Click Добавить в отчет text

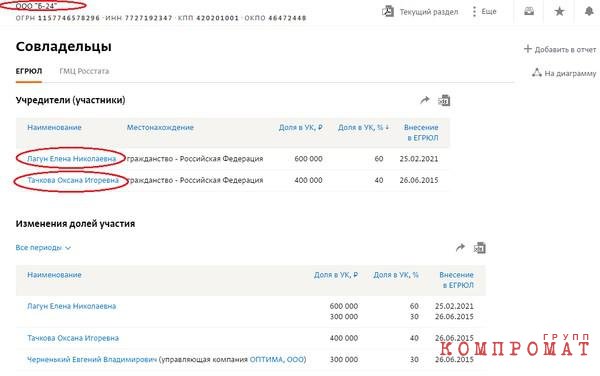point(565,50)
